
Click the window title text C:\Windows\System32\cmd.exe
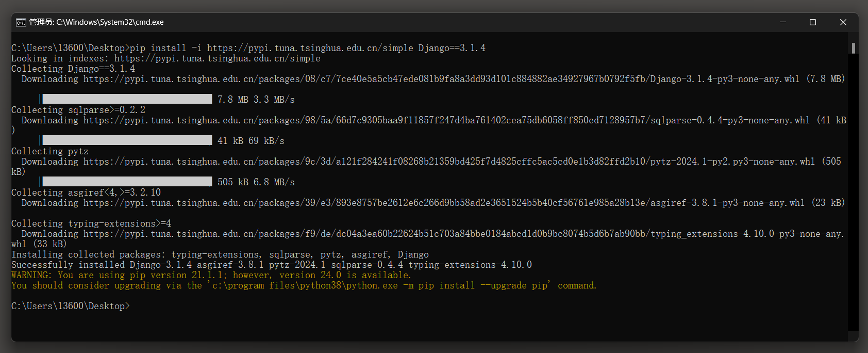110,22
